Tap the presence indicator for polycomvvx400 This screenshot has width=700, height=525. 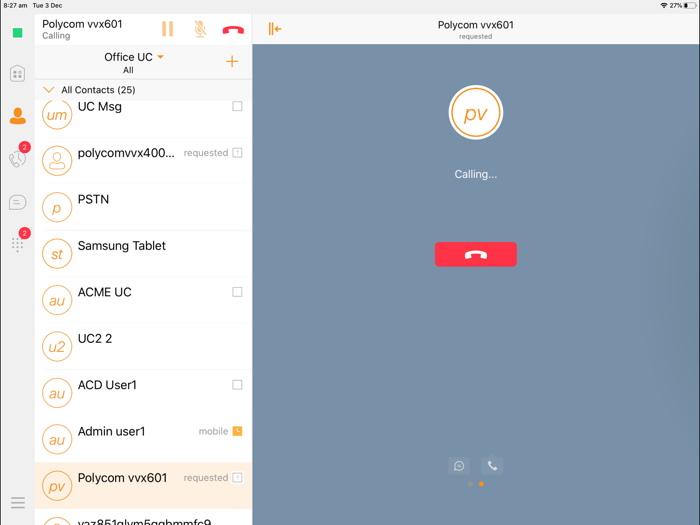click(238, 153)
